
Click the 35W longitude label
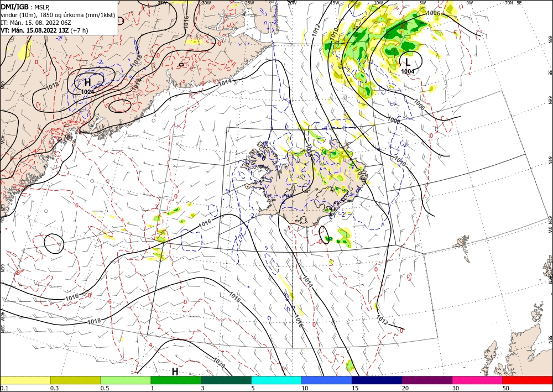coord(162,2)
